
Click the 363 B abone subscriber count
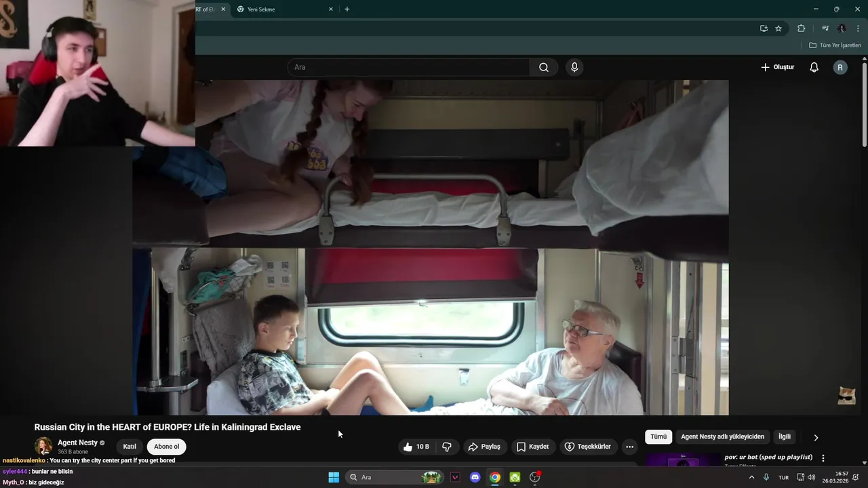click(73, 452)
